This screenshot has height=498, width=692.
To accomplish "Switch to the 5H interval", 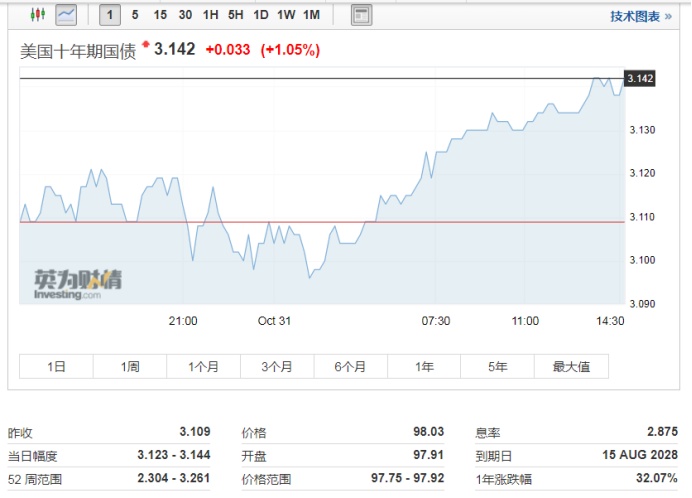I will 235,15.
